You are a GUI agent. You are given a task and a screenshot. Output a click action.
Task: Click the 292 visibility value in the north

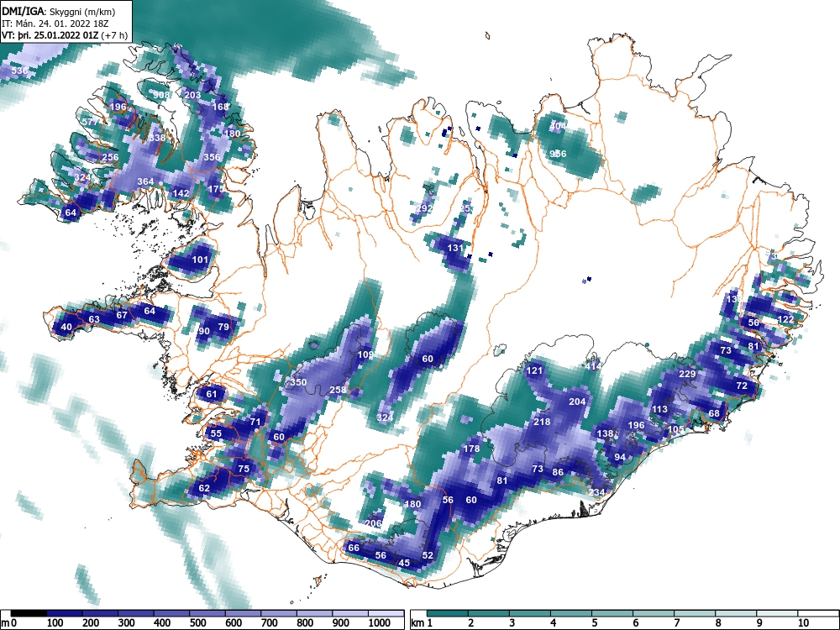click(424, 208)
